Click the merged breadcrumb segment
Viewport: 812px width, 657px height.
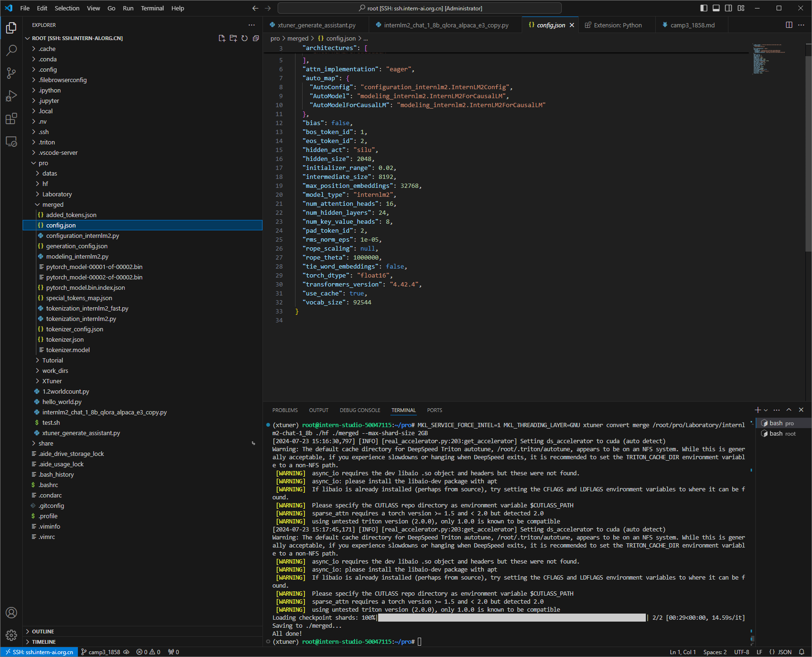(298, 38)
